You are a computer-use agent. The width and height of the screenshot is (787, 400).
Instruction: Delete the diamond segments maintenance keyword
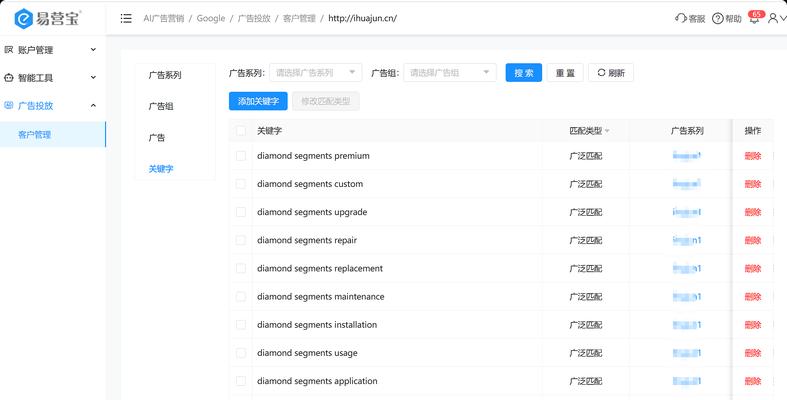[x=753, y=297]
